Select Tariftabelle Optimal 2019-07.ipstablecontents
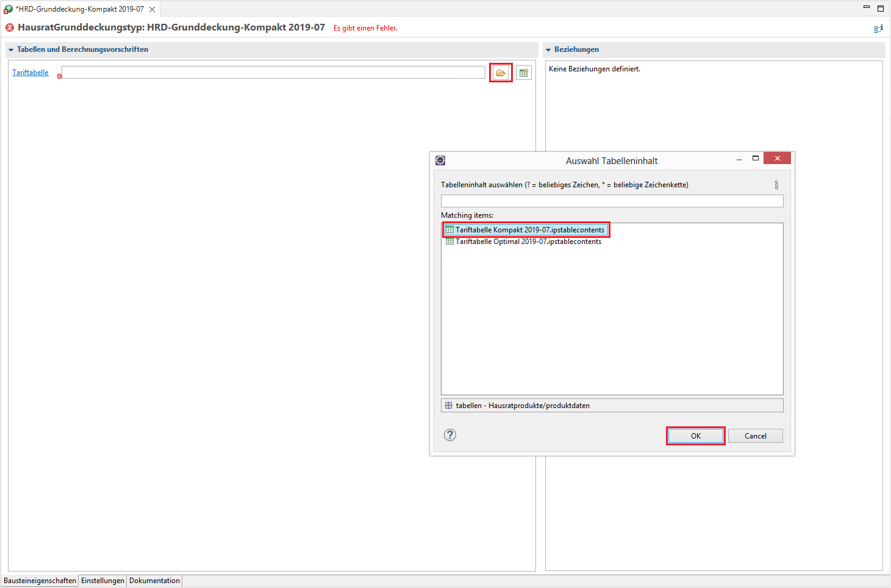This screenshot has height=588, width=891. [x=528, y=242]
